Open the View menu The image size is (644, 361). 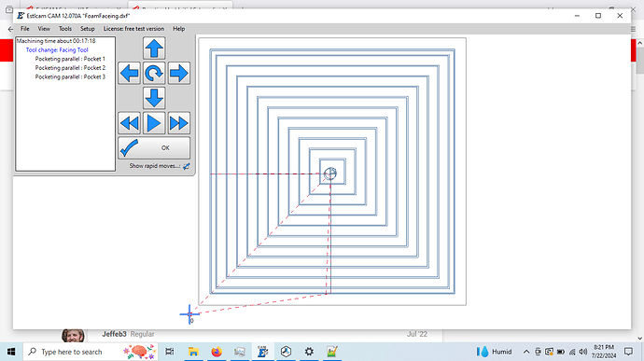44,29
